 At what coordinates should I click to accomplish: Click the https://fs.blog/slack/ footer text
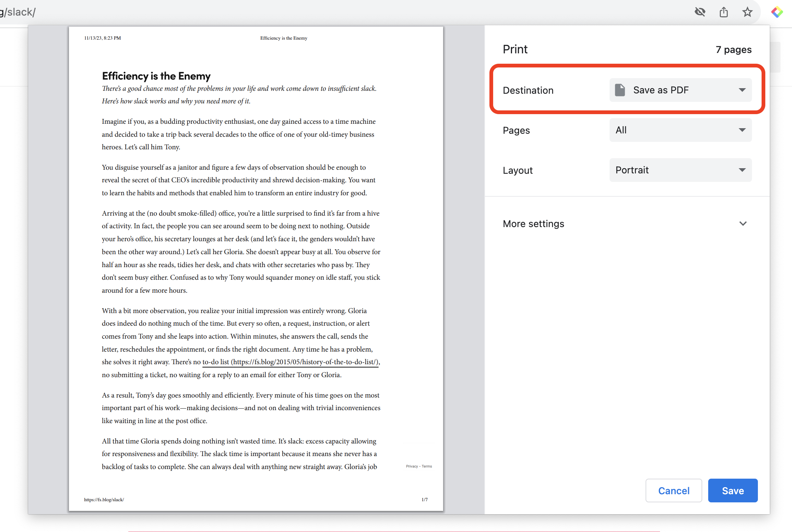click(104, 499)
